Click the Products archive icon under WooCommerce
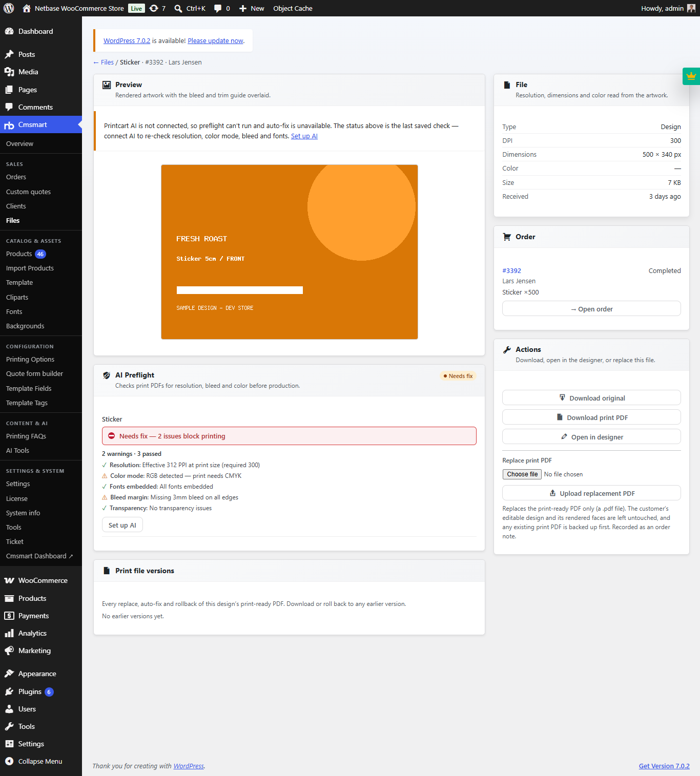700x776 pixels. 9,598
